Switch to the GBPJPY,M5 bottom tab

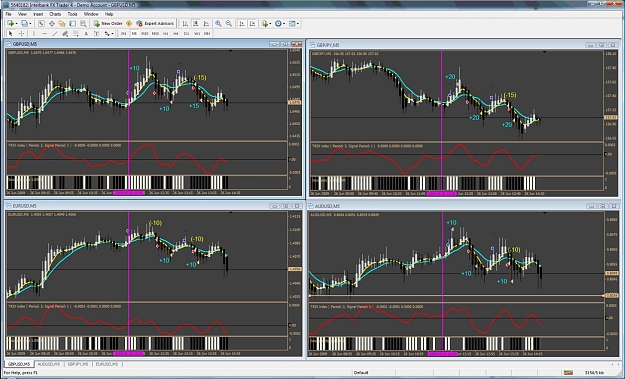[78, 364]
